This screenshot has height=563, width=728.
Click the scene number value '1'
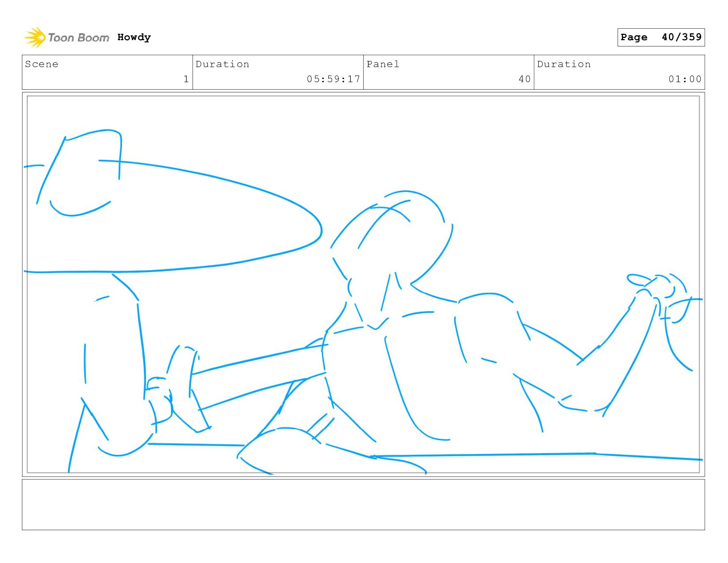(x=186, y=79)
